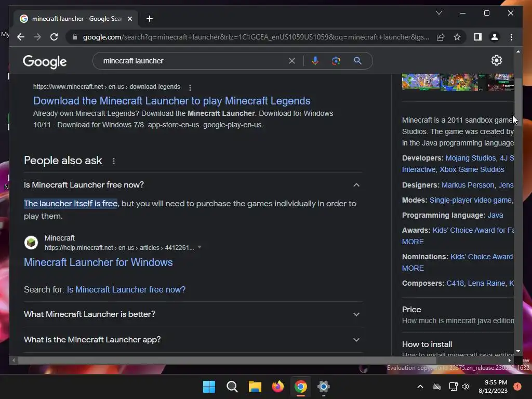
Task: Open the Kids' Choice Award nominations link
Action: point(482,257)
